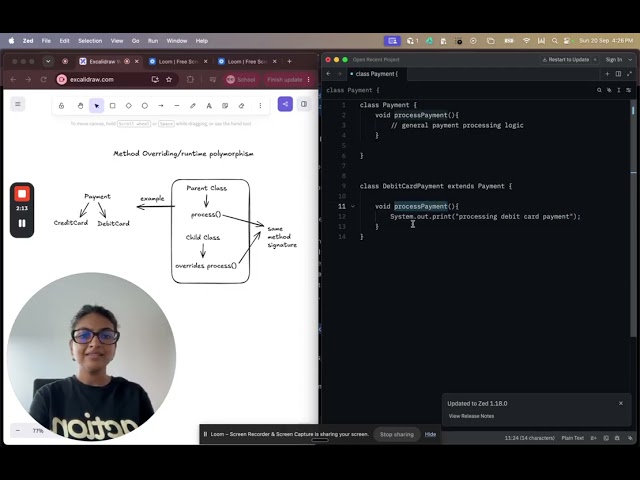Switch to the second Loom browser tab
The height and width of the screenshot is (480, 640).
[x=247, y=62]
